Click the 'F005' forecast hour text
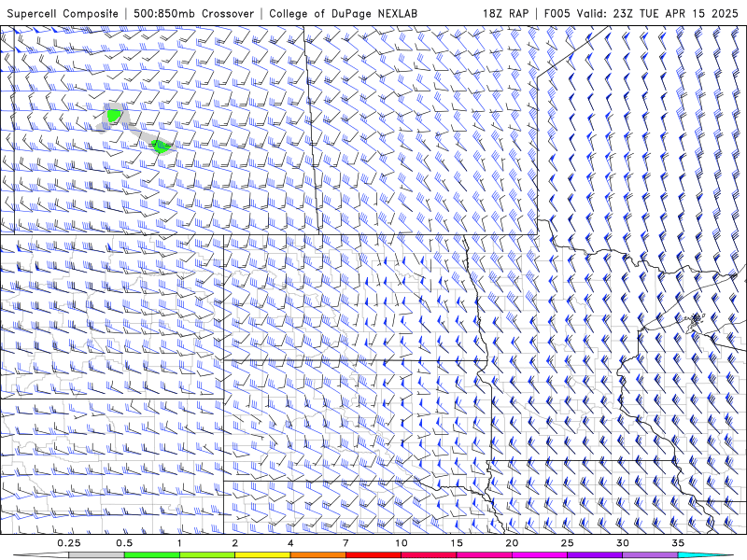The width and height of the screenshot is (747, 560). (557, 14)
